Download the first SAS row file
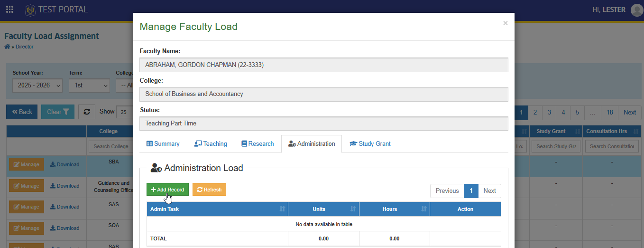Screen dimensions: 644x248 [x=65, y=207]
